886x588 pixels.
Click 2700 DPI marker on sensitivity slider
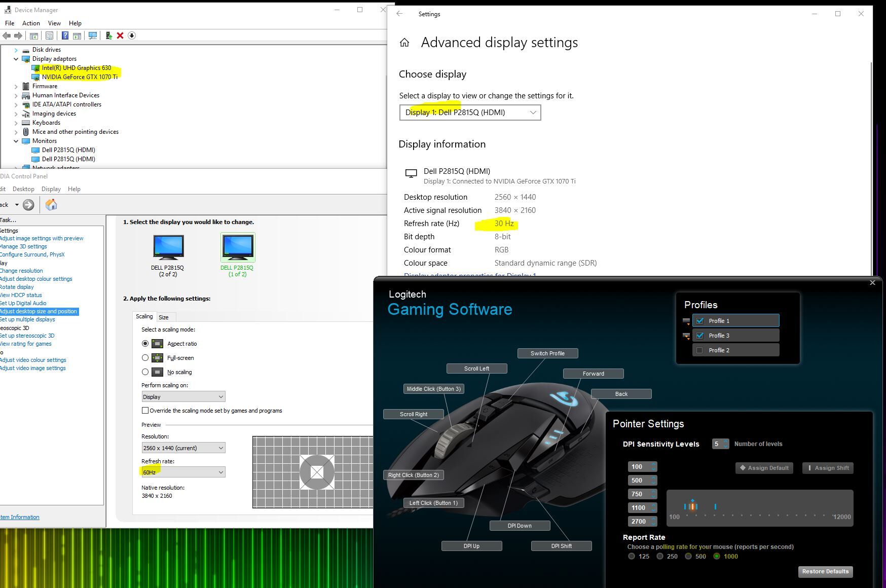click(715, 506)
